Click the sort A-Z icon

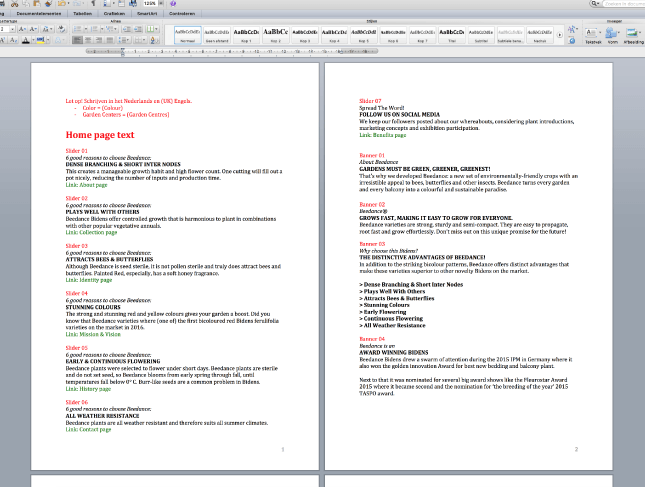pyautogui.click(x=154, y=40)
